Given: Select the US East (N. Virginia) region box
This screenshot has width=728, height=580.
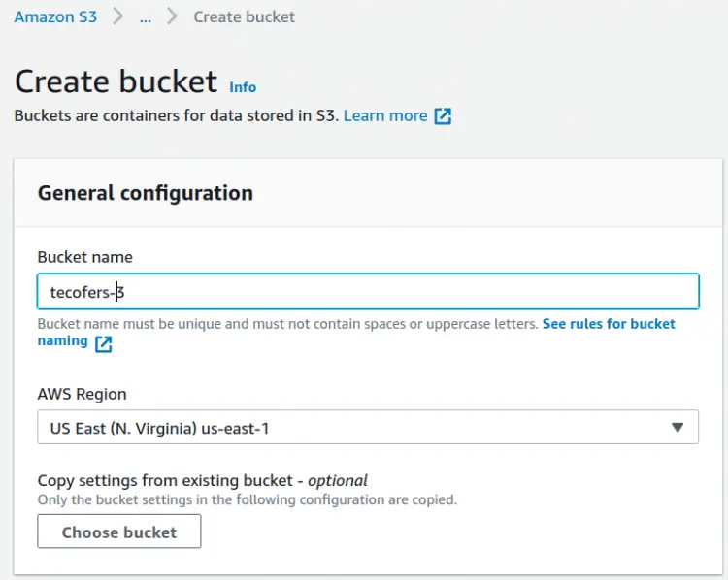Looking at the screenshot, I should coord(367,427).
